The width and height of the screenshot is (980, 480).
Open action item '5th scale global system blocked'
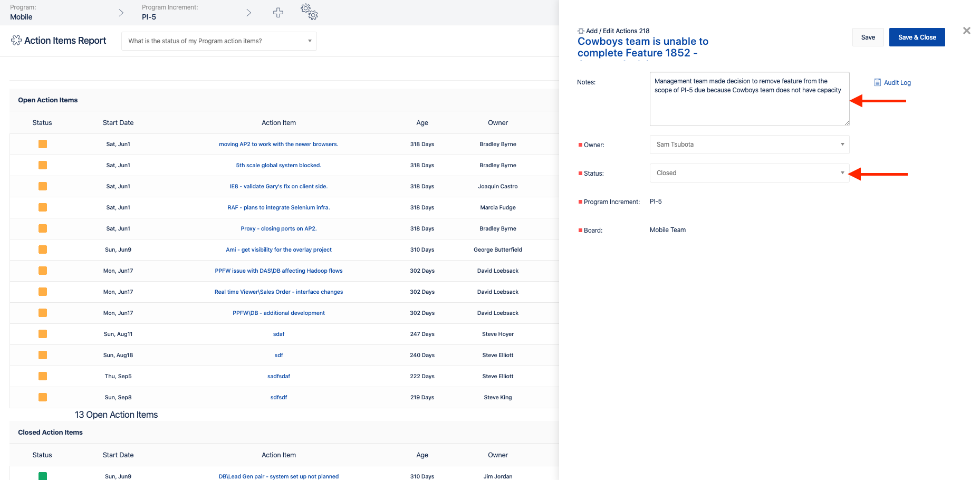point(278,166)
